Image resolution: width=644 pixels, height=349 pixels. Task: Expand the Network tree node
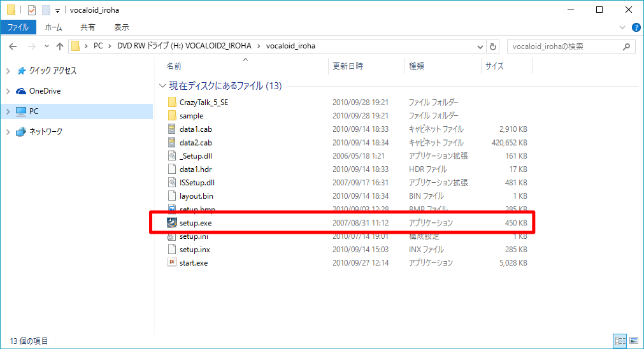point(8,132)
